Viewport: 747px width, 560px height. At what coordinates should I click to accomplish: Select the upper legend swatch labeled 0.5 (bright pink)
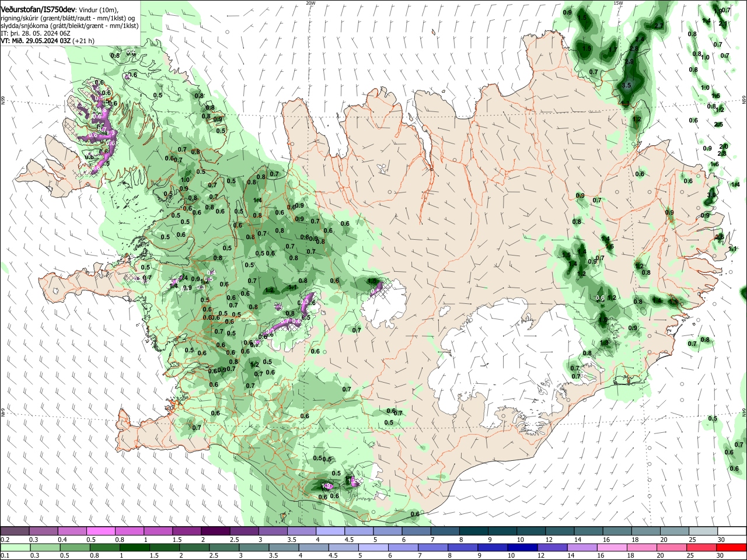click(100, 531)
